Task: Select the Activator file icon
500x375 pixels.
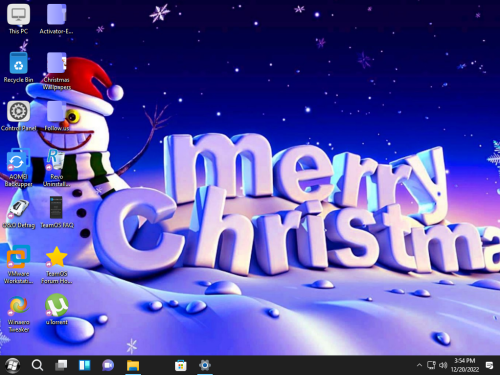Action: pyautogui.click(x=56, y=19)
